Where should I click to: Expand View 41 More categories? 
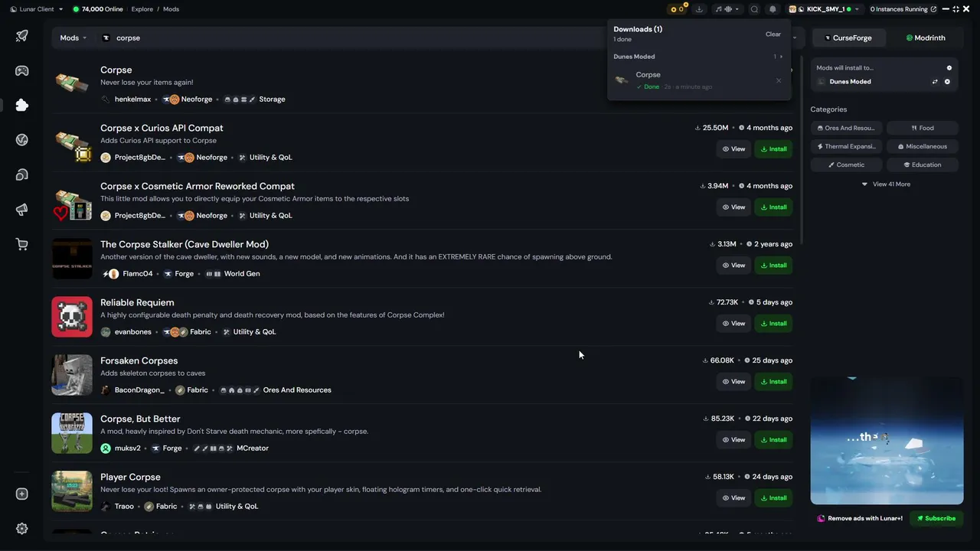[886, 184]
